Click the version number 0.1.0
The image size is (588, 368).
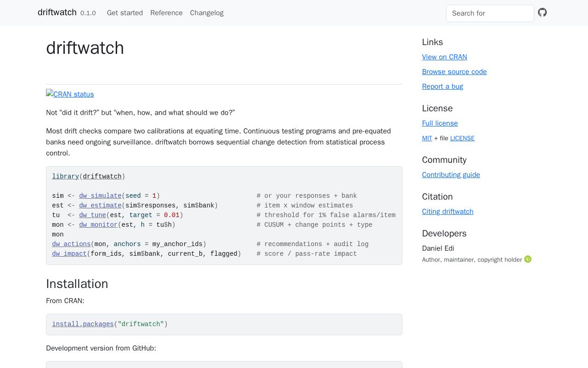click(x=88, y=13)
